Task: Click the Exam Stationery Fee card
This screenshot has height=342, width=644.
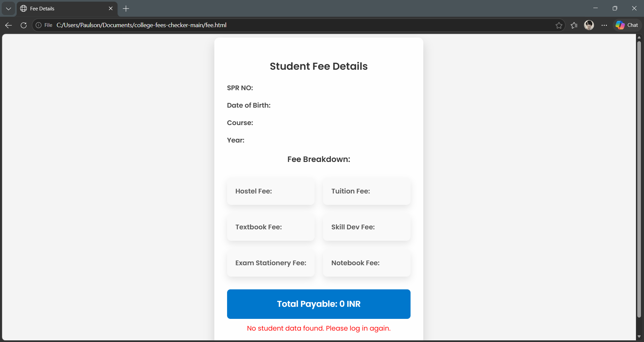Action: point(271,263)
